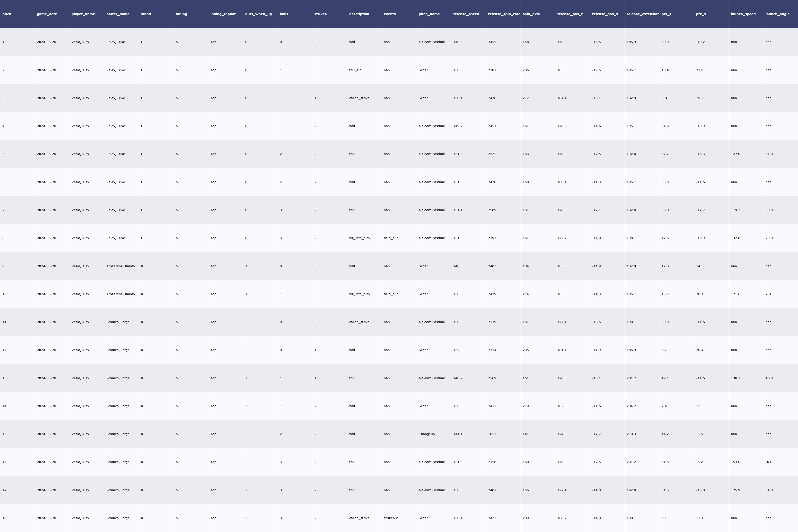This screenshot has width=798, height=532.
Task: Click release extension value 210.3
Action: click(631, 434)
